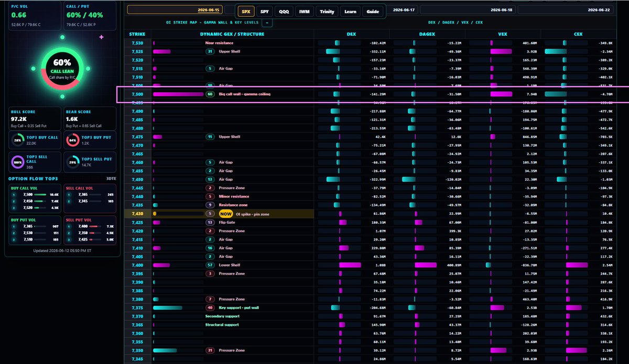Sort by the VEX column header
This screenshot has width=629, height=364.
[x=502, y=34]
